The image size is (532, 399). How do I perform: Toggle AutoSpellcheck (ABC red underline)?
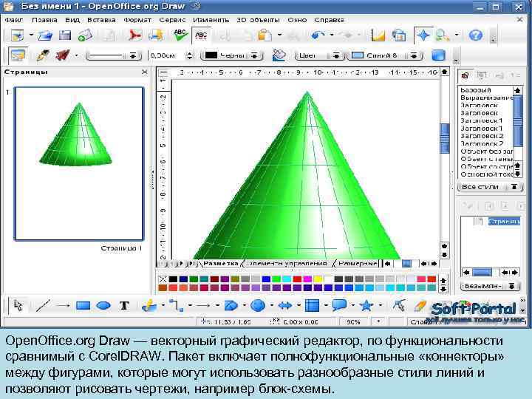click(201, 35)
